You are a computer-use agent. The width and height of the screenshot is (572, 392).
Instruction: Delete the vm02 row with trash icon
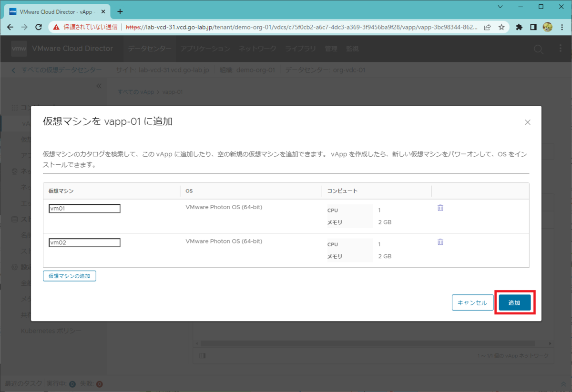tap(440, 242)
